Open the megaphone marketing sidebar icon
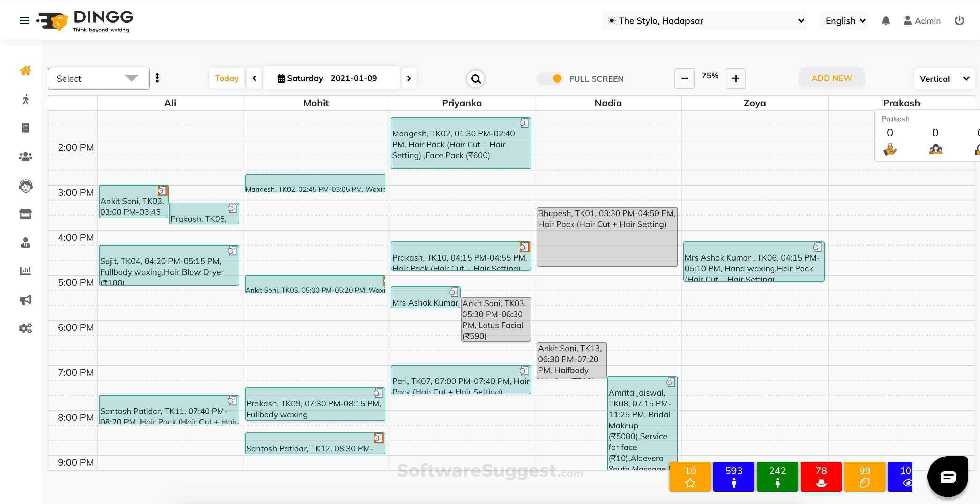The width and height of the screenshot is (980, 504). click(x=26, y=300)
